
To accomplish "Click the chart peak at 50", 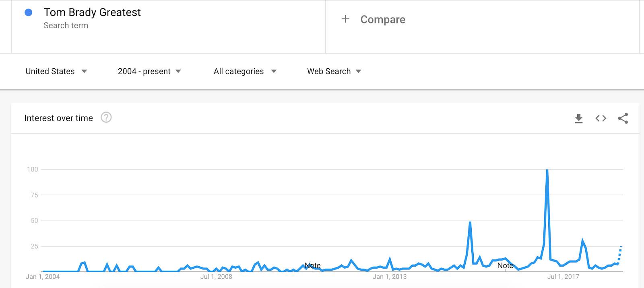I will click(x=470, y=222).
